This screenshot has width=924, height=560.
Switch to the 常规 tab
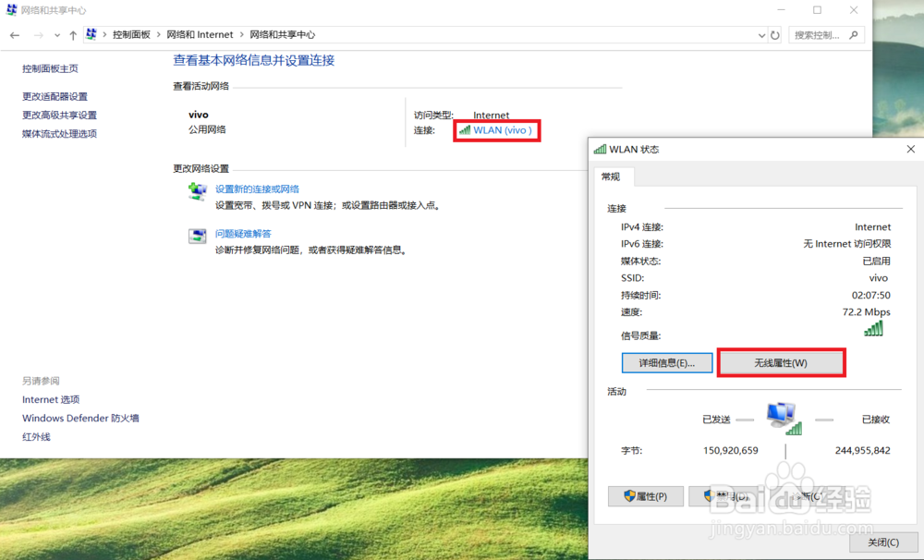coord(611,177)
